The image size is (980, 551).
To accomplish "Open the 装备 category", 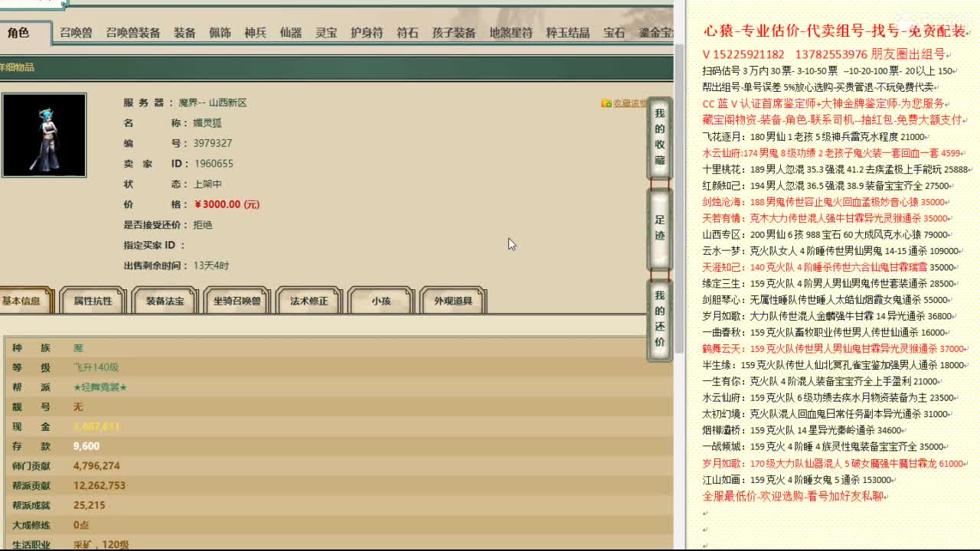I will [185, 33].
